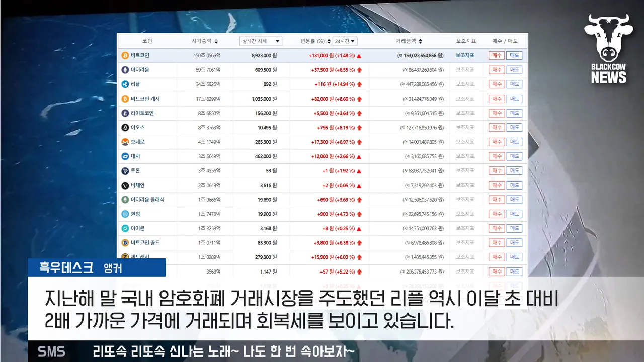Select the 이더리움 coin name
Image resolution: width=644 pixels, height=362 pixels.
tap(140, 70)
